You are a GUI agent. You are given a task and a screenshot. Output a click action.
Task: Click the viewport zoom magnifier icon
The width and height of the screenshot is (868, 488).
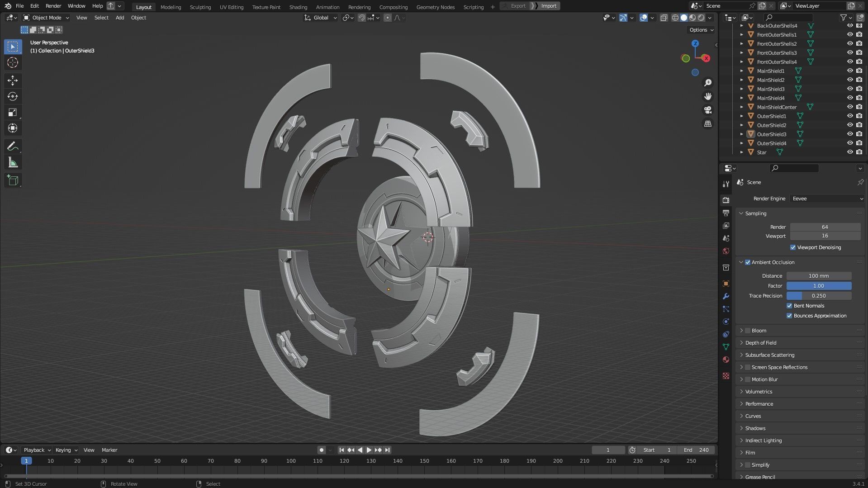(x=708, y=83)
